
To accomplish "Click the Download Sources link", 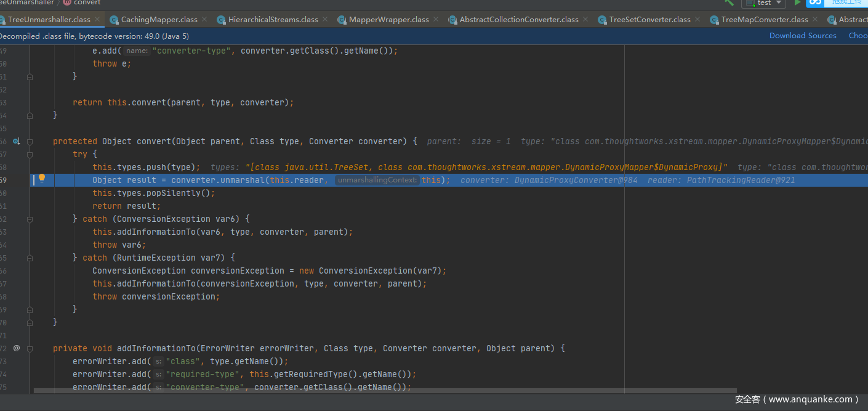I will 803,36.
